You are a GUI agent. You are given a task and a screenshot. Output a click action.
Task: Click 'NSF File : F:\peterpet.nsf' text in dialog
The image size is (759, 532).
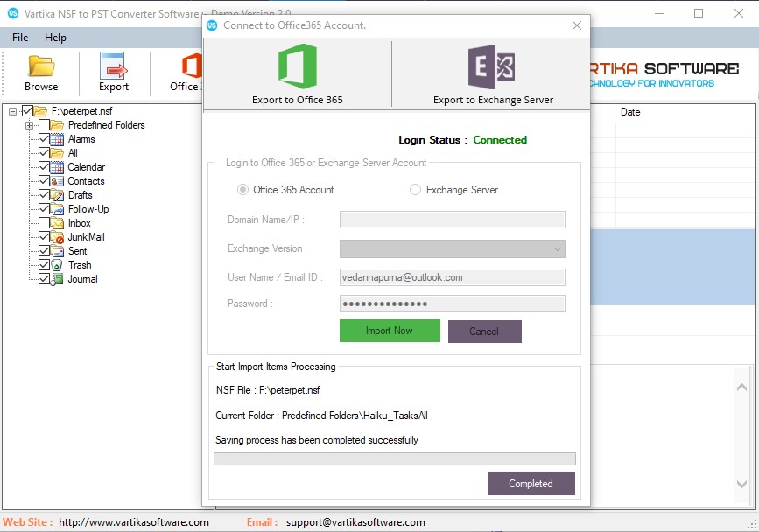point(268,390)
